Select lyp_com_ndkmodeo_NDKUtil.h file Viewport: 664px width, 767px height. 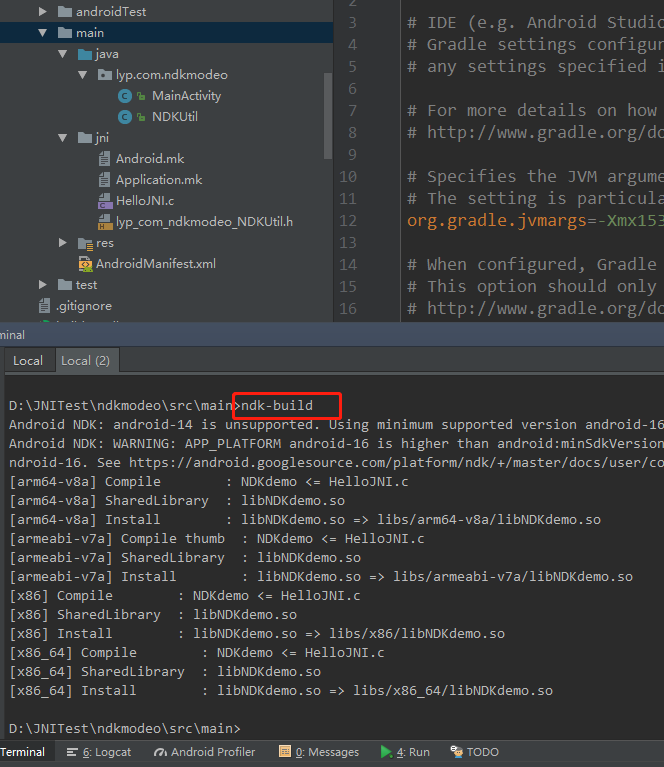pos(204,222)
